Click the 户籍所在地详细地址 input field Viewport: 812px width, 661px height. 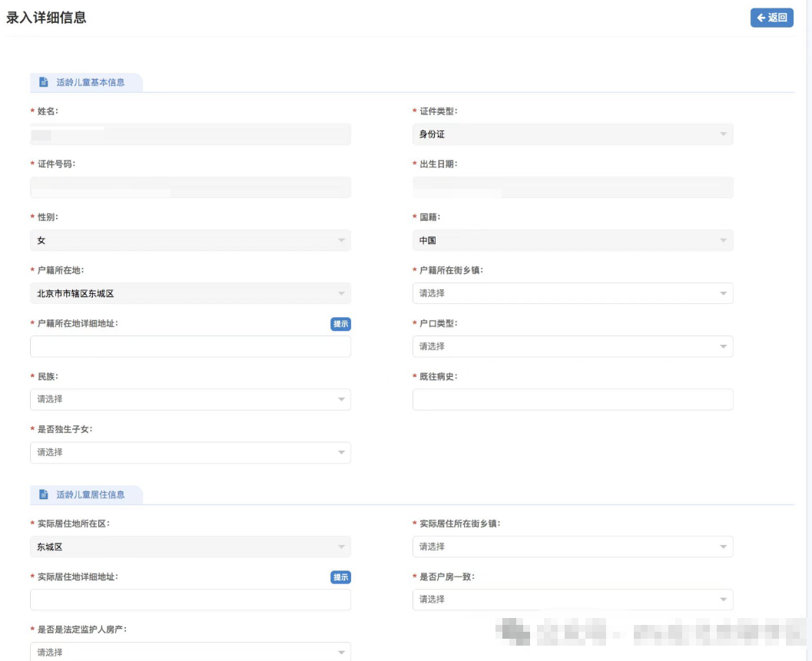coord(190,346)
